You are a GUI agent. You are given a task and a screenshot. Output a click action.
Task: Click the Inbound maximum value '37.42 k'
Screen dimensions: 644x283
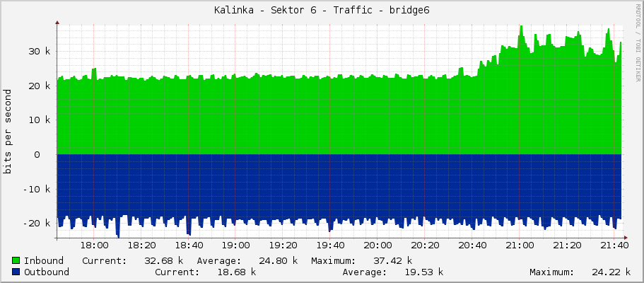pos(392,260)
